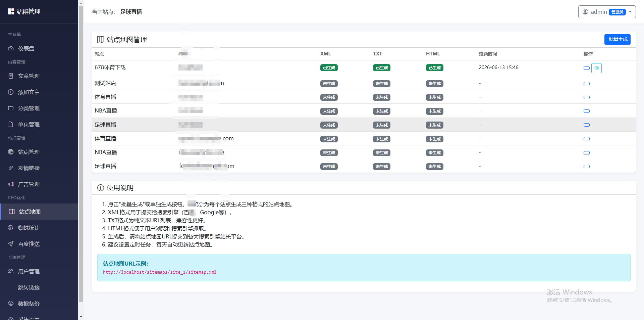Click the 操作 column header
Viewport: 644px width, 320px height.
click(x=588, y=54)
